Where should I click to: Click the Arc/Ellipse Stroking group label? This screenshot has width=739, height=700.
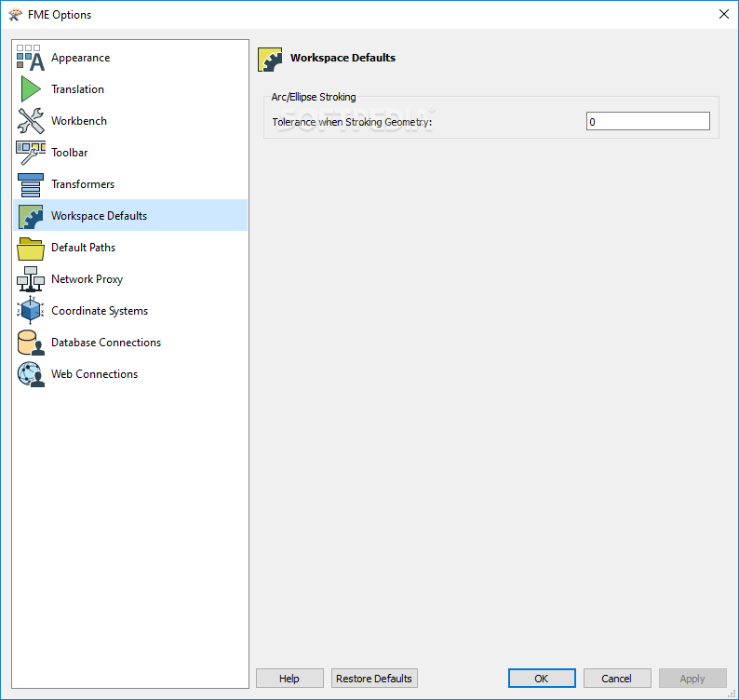click(x=314, y=97)
